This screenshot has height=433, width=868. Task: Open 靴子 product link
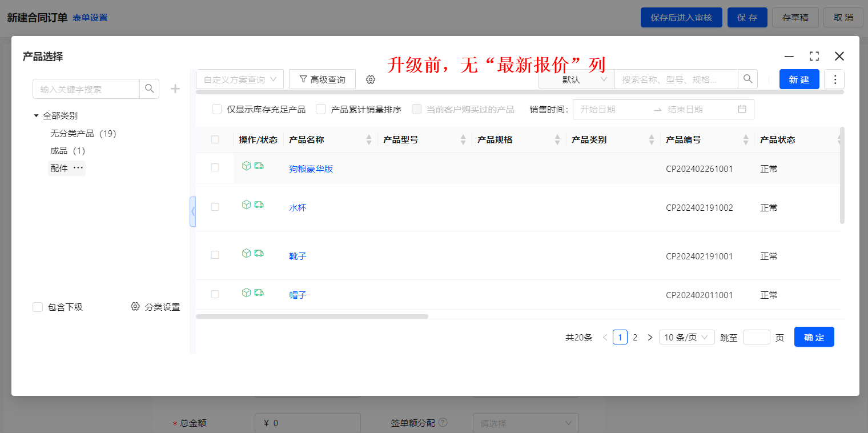click(x=298, y=256)
